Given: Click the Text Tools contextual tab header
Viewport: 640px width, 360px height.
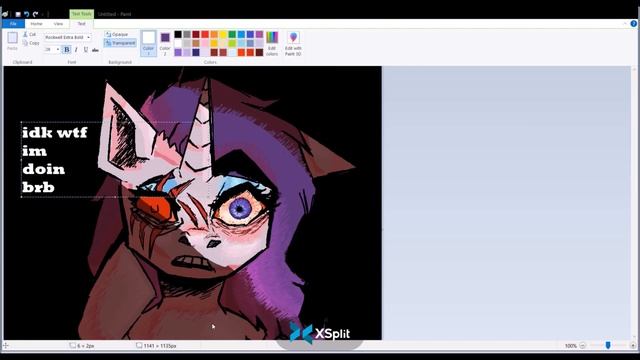Looking at the screenshot, I should [x=82, y=14].
